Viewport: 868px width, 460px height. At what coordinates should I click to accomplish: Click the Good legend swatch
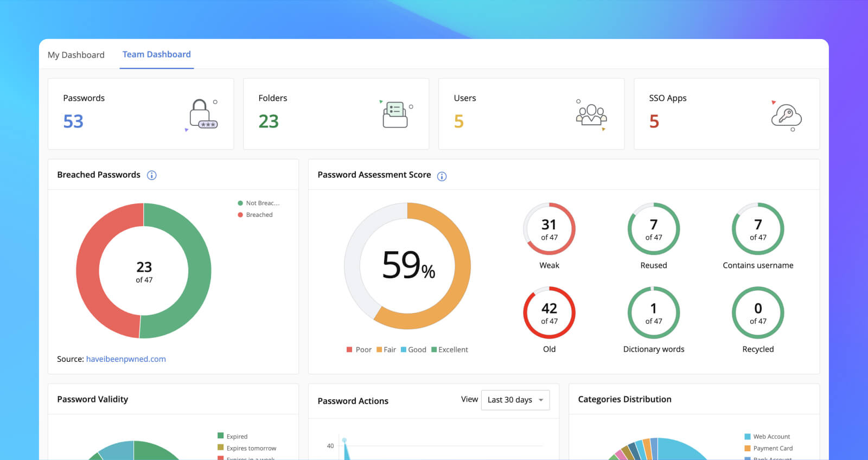tap(404, 350)
